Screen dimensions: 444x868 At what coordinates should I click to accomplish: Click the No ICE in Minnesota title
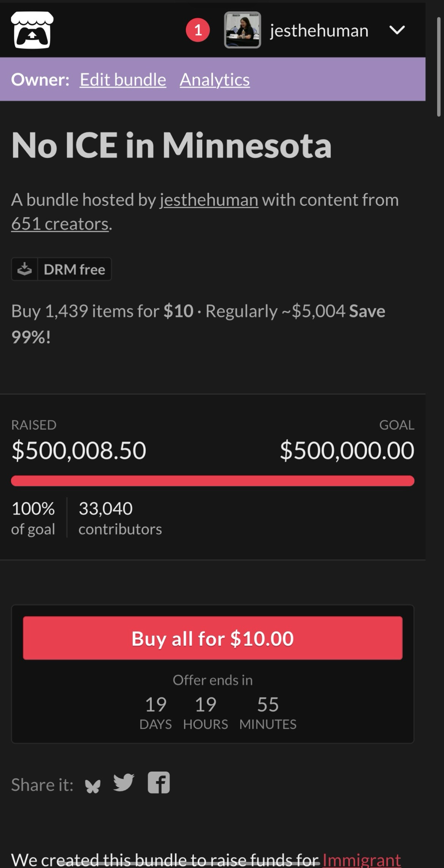[x=171, y=145]
